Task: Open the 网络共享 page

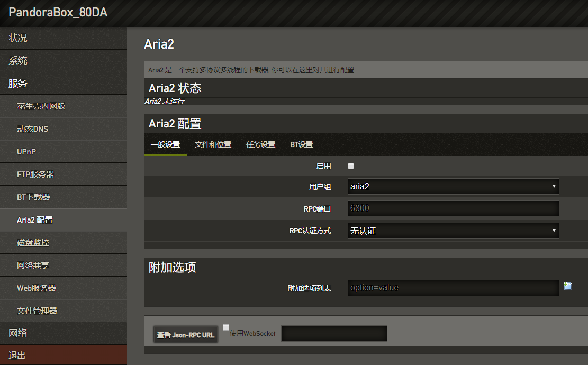Action: tap(64, 266)
